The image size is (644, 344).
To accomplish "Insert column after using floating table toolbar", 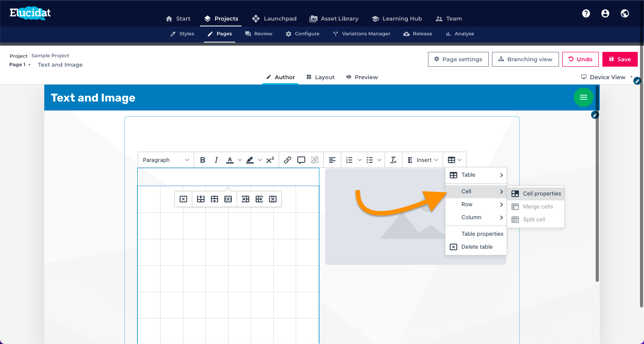I will [259, 199].
